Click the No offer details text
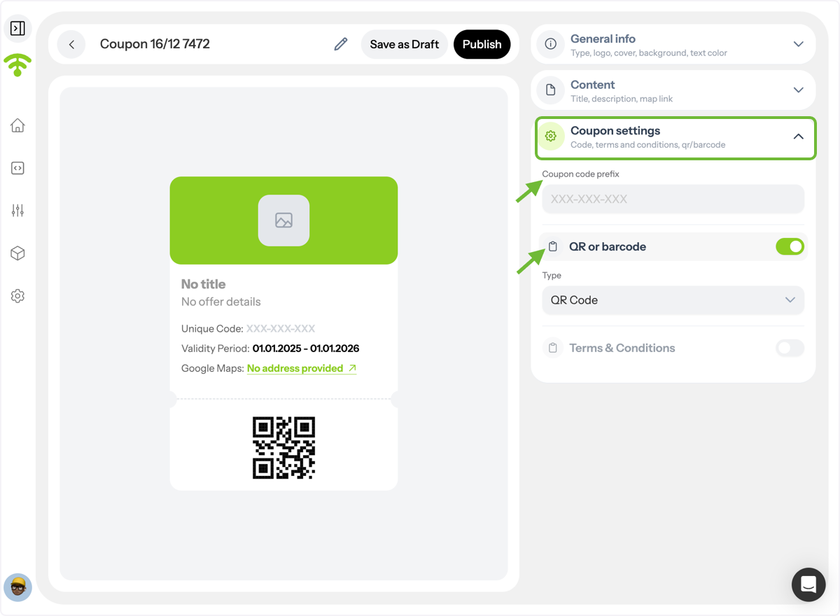Viewport: 840px width, 616px height. (x=221, y=302)
